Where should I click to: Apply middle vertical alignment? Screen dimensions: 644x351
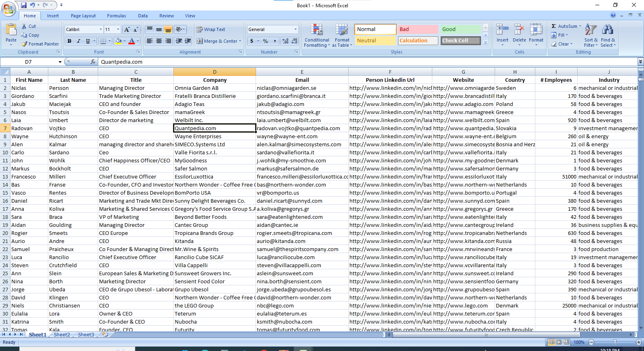coord(159,29)
